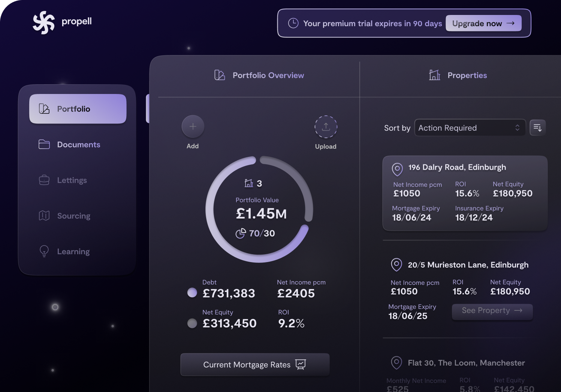Click the sort direction icon beside Sort by

(x=537, y=128)
